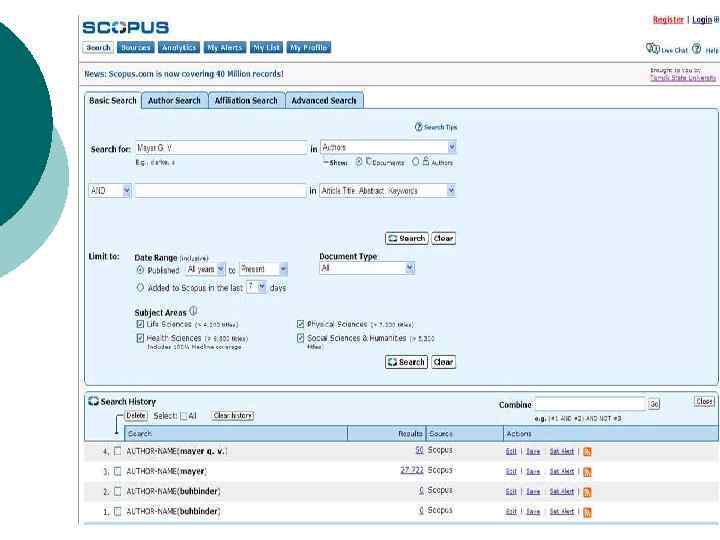Click lower Clear button below Subject Areas
The image size is (720, 540).
point(444,362)
